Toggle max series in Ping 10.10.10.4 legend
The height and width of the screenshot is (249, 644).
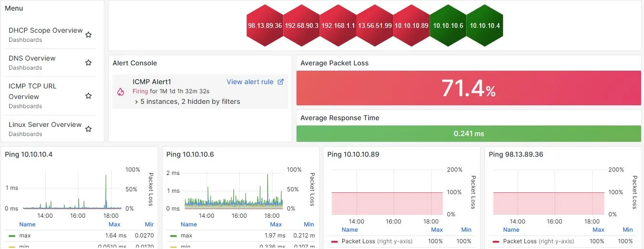pos(25,236)
